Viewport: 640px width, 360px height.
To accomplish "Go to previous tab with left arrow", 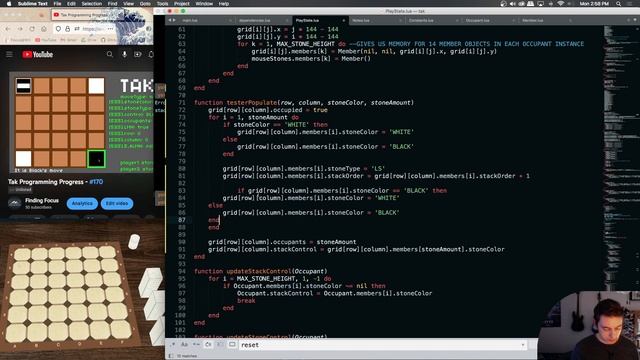I will [170, 20].
